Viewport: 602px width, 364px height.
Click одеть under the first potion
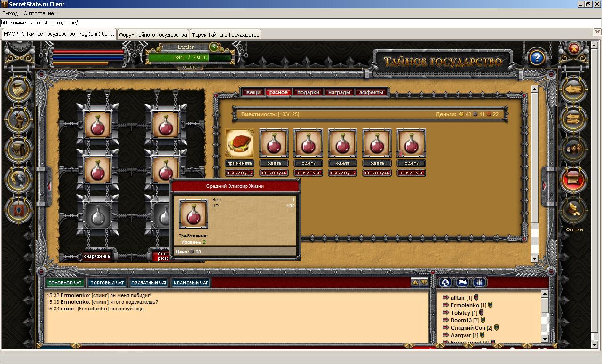tap(274, 163)
